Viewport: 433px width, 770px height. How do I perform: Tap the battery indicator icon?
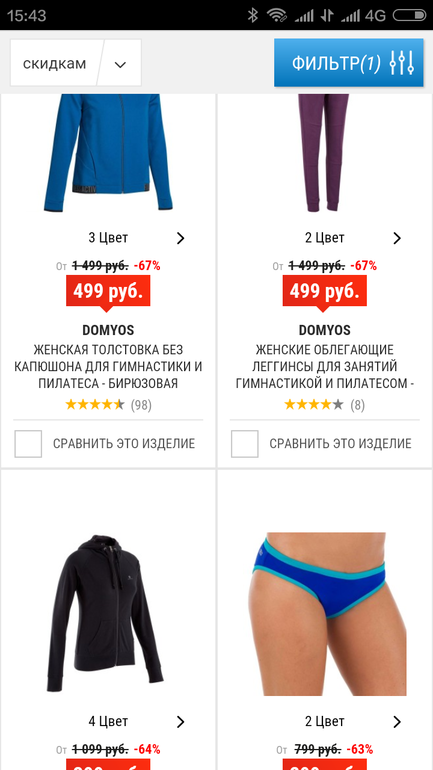409,16
